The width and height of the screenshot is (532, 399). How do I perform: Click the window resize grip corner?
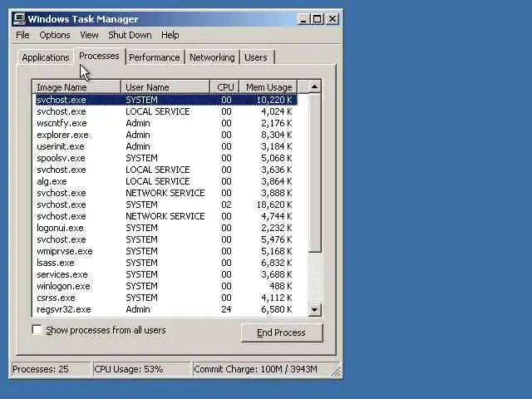click(337, 372)
